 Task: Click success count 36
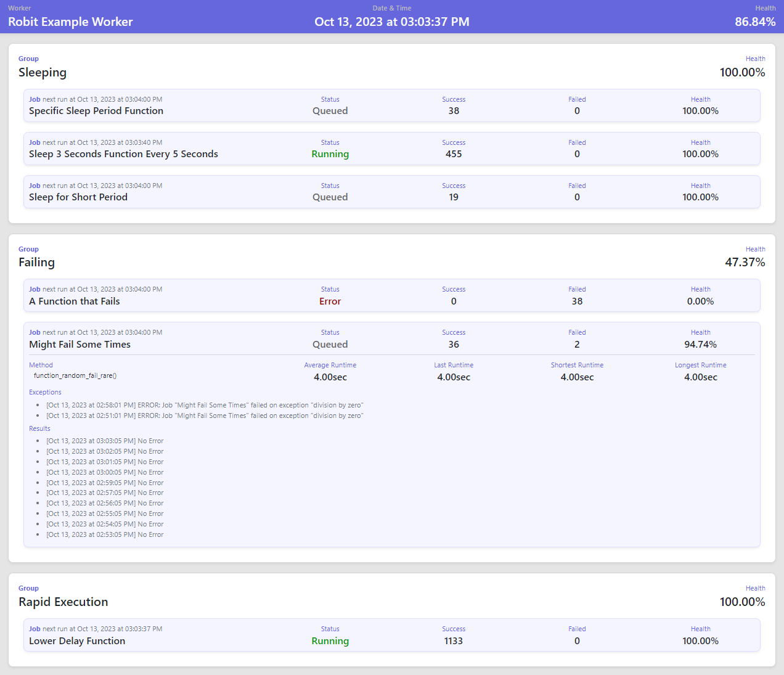[454, 345]
